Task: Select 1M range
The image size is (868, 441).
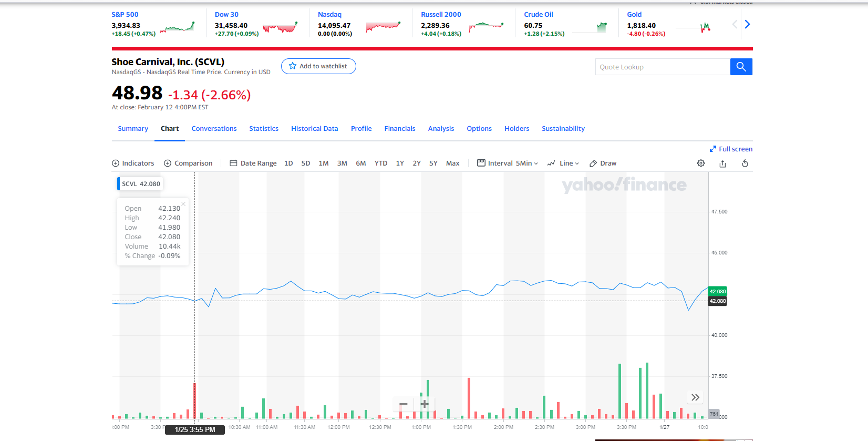Action: [324, 163]
